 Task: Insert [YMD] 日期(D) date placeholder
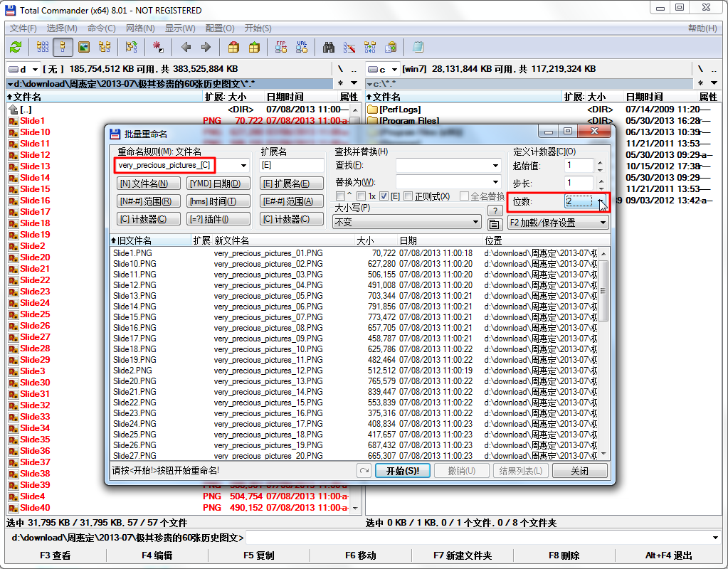[x=218, y=184]
